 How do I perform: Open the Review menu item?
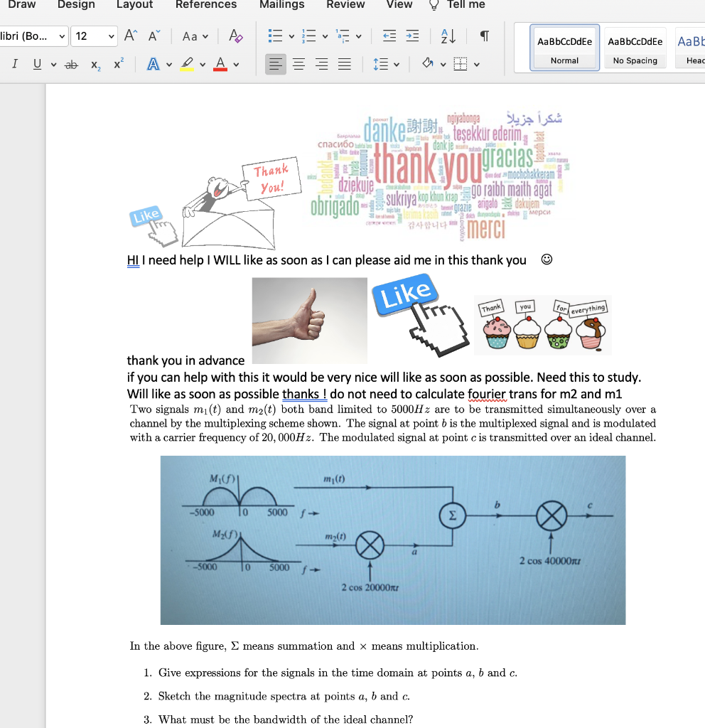(345, 5)
